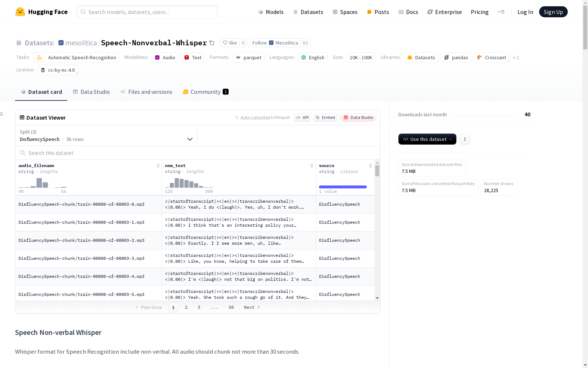Click the Log In link

coord(525,12)
